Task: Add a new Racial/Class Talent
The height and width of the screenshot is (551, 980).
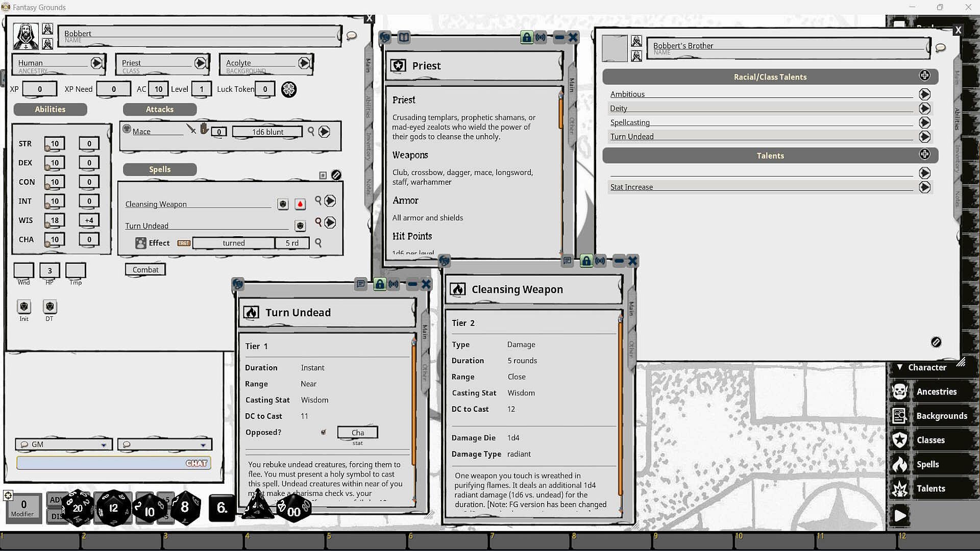Action: tap(924, 76)
